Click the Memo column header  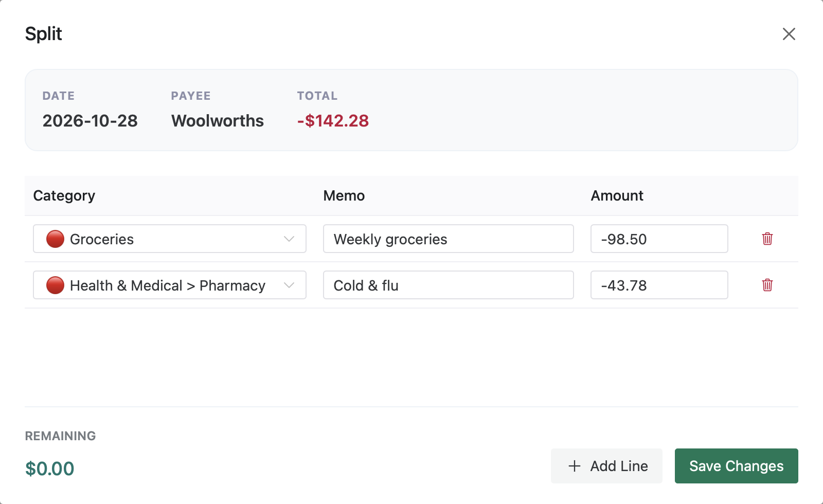(x=344, y=196)
